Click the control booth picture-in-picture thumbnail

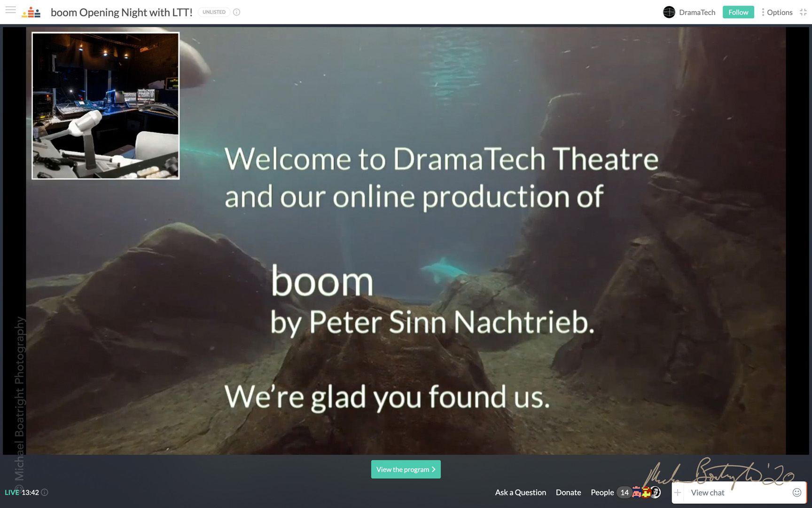point(105,106)
